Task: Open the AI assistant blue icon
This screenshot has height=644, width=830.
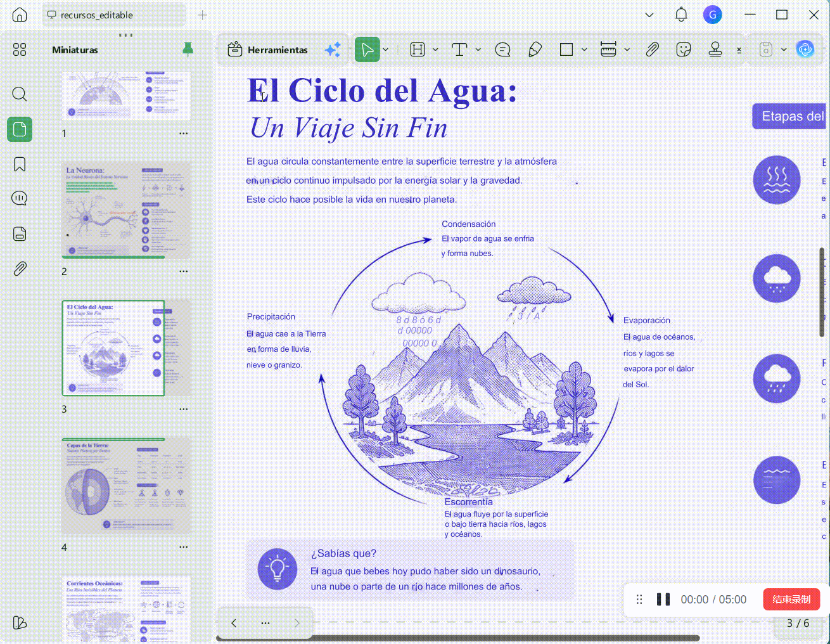Action: coord(805,49)
